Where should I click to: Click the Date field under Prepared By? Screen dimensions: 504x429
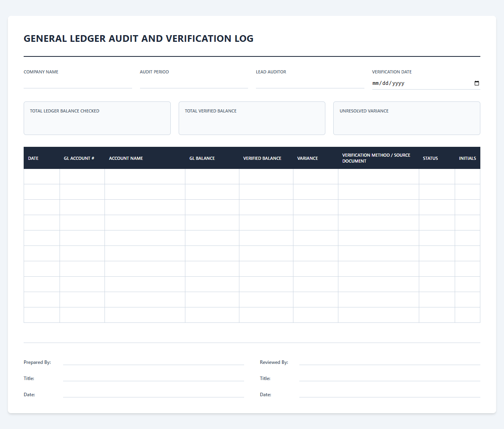(x=153, y=393)
